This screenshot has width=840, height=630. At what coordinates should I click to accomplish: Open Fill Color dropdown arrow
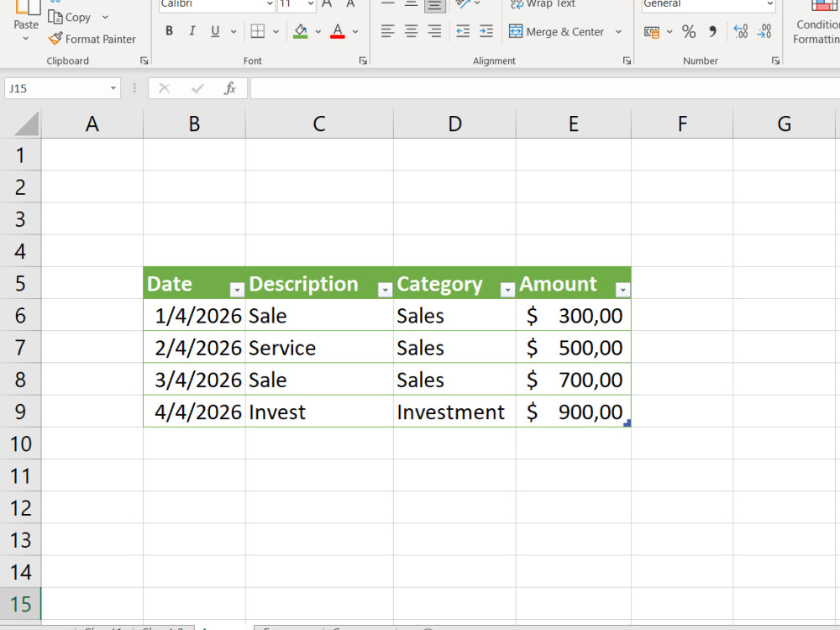[x=318, y=32]
